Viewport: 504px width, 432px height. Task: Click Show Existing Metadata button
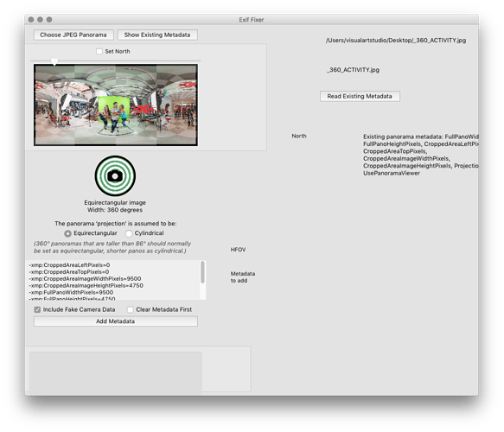[x=157, y=35]
